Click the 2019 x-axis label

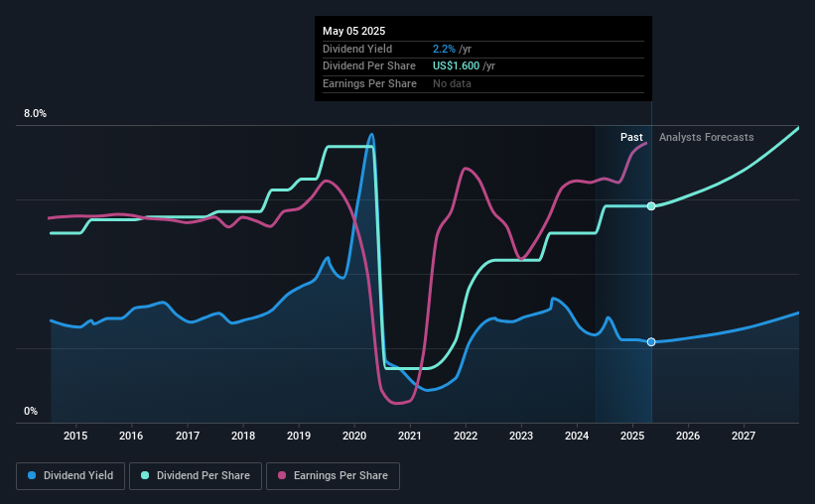click(299, 436)
